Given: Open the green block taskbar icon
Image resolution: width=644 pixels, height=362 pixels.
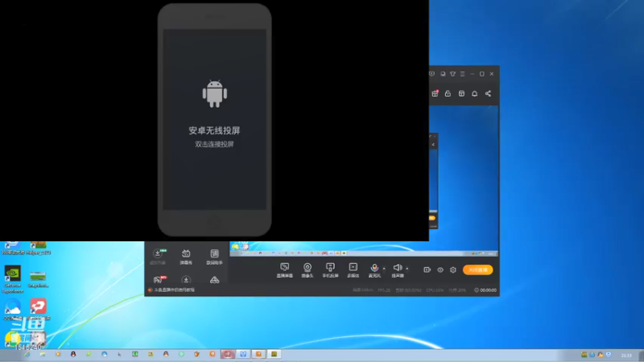Looking at the screenshot, I should [x=135, y=354].
